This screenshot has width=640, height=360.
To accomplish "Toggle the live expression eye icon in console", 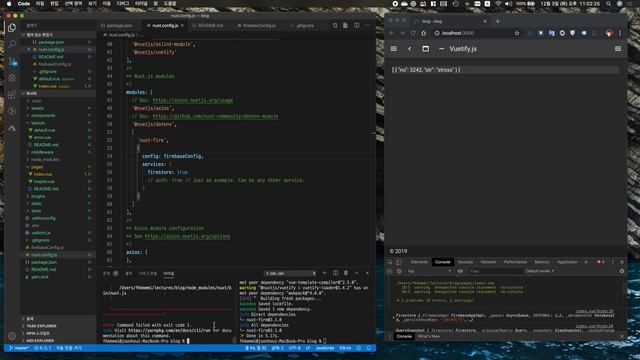I will [x=460, y=271].
